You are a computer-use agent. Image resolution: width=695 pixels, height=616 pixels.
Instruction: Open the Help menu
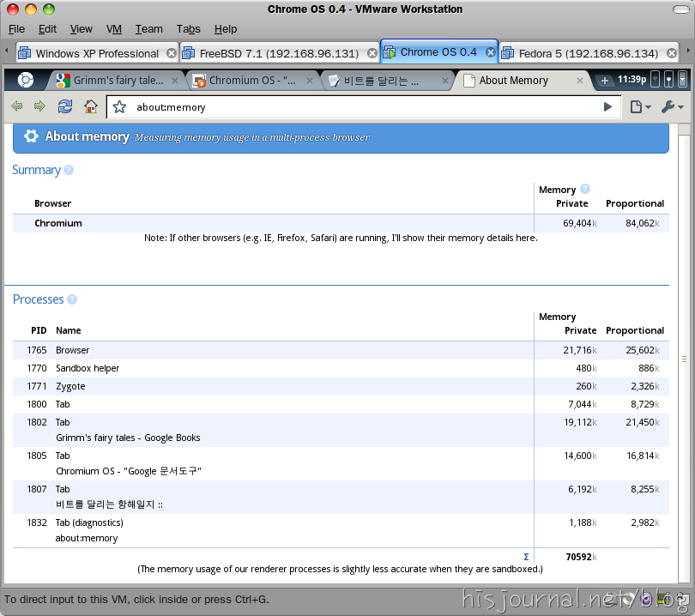(x=226, y=29)
